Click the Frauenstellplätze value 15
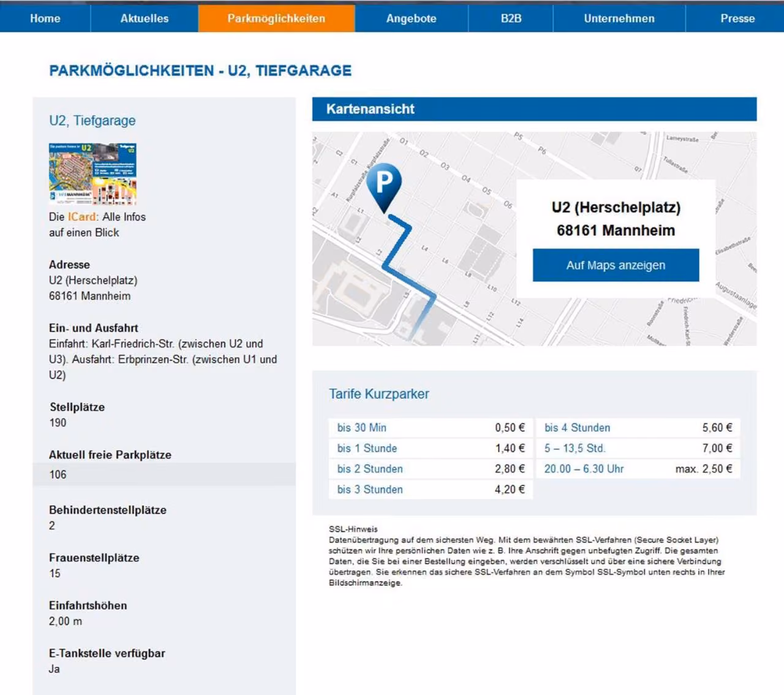784x695 pixels. tap(55, 574)
